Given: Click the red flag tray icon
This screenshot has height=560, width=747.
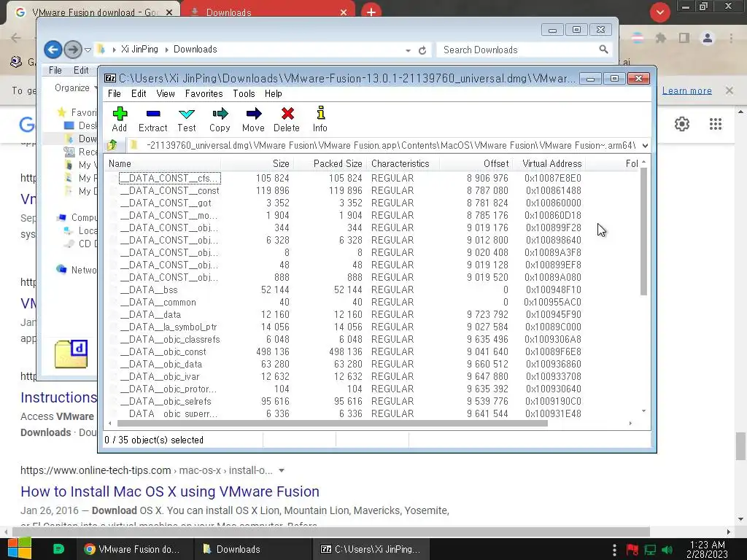Looking at the screenshot, I should click(632, 550).
